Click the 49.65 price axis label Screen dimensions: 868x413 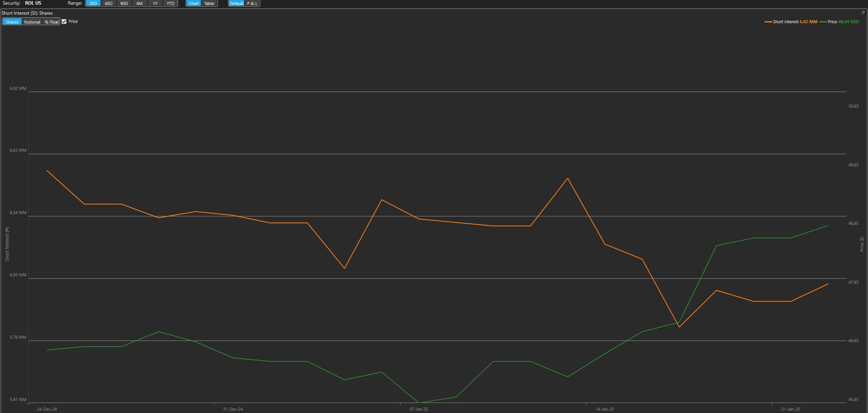(x=853, y=165)
